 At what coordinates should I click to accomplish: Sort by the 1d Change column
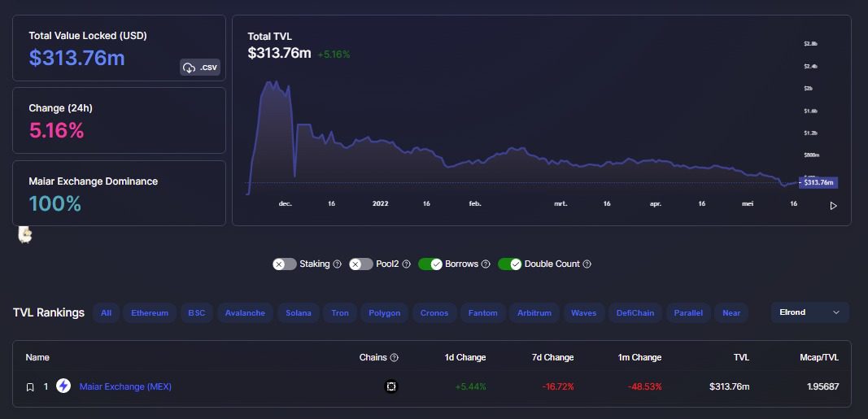[x=465, y=357]
